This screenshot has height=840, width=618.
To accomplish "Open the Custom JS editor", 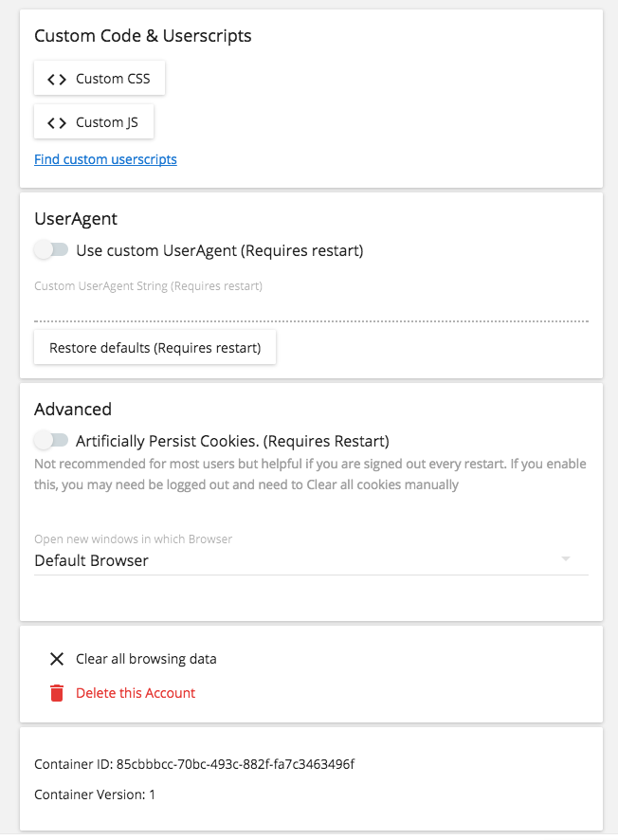I will click(94, 121).
